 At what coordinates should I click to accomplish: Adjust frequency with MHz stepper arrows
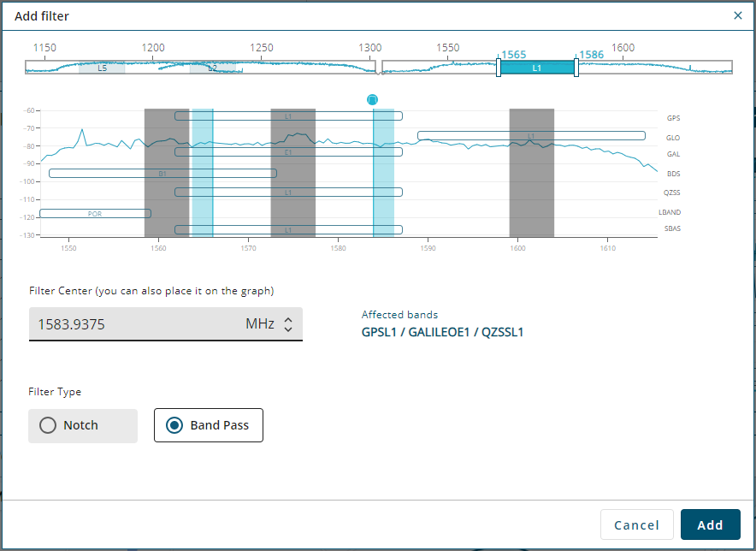(288, 324)
